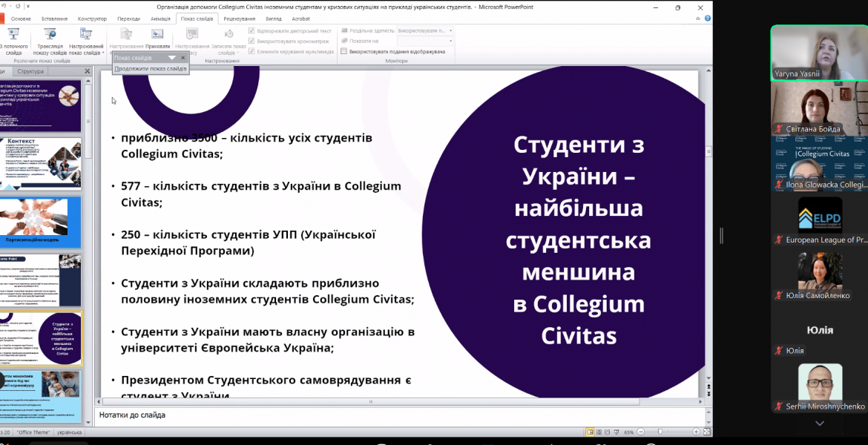
Task: Click muted microphone icon beside Юлія Самойленко
Action: point(779,296)
